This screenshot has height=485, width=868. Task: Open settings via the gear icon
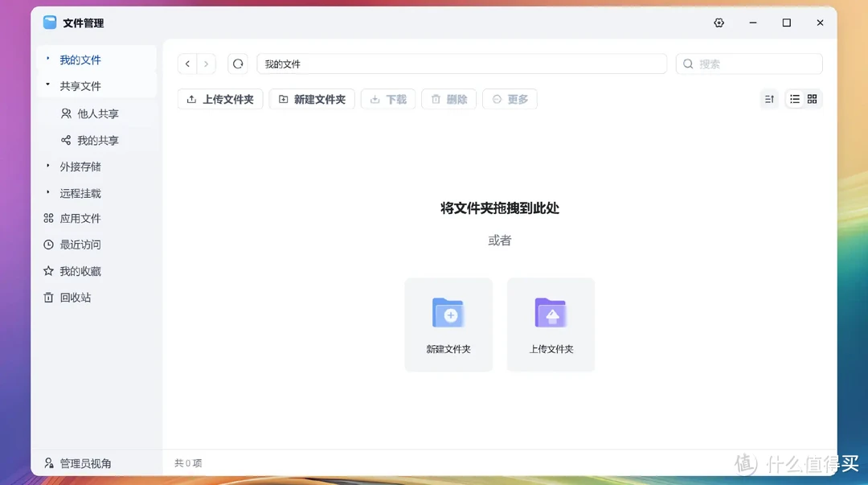click(719, 23)
